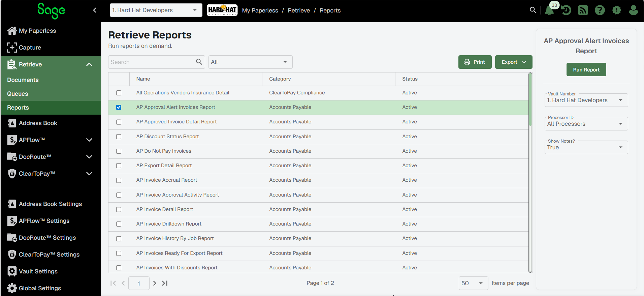The image size is (644, 296).
Task: Open the settings gear badge icon in header
Action: [x=617, y=10]
